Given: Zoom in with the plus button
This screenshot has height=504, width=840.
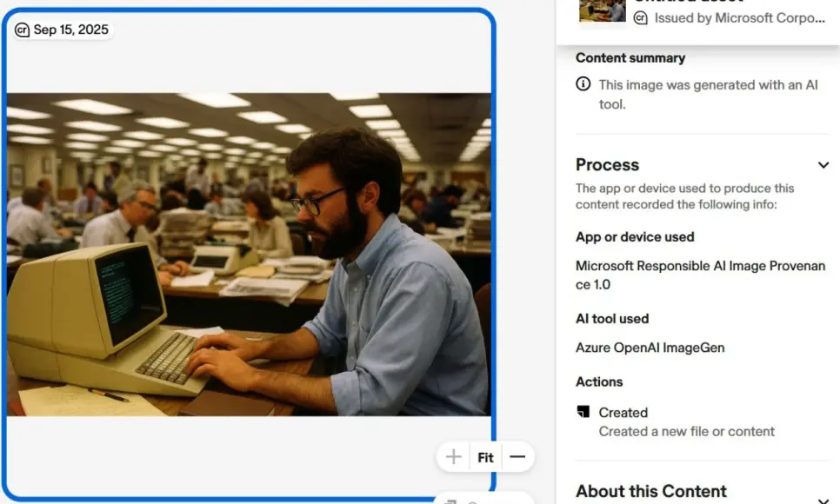Looking at the screenshot, I should [453, 457].
